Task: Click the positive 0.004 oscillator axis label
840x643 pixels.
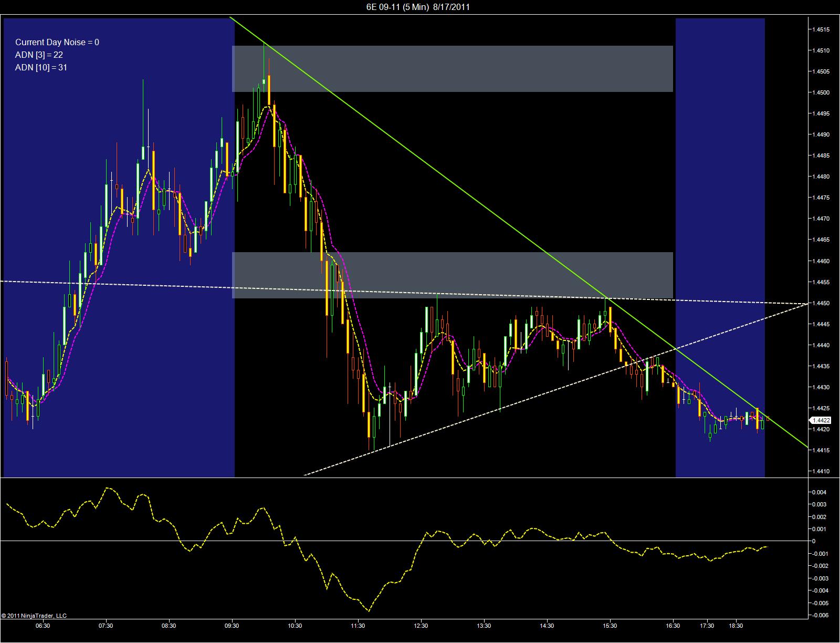Action: (819, 492)
